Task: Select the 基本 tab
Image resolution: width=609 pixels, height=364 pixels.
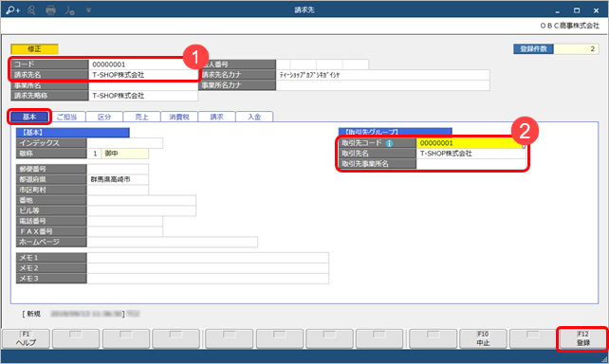Action: point(29,117)
